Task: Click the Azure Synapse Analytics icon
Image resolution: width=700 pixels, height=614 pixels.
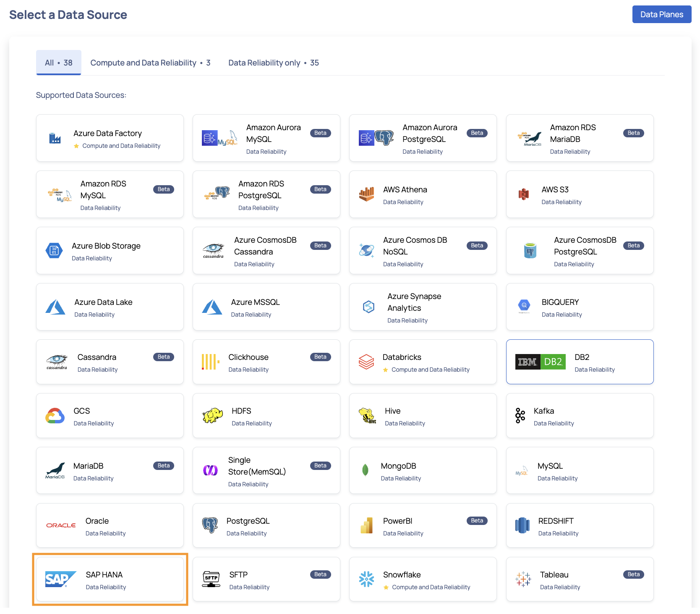Action: pyautogui.click(x=368, y=307)
